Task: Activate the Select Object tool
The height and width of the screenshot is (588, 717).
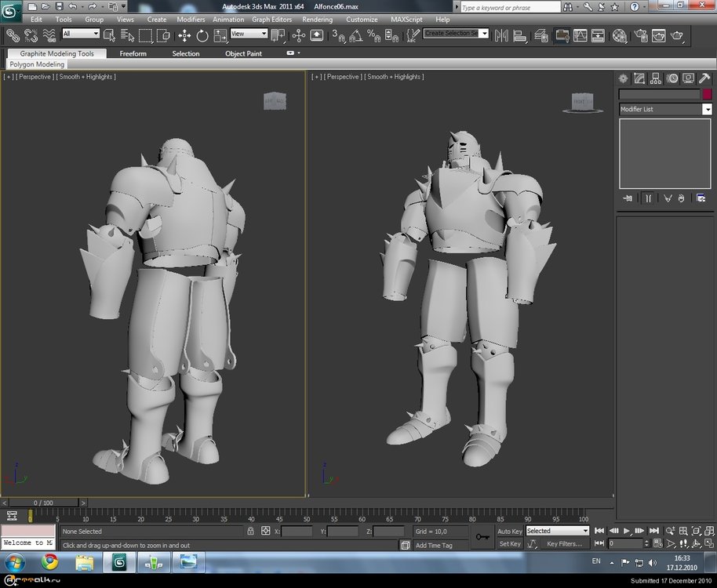Action: coord(110,35)
